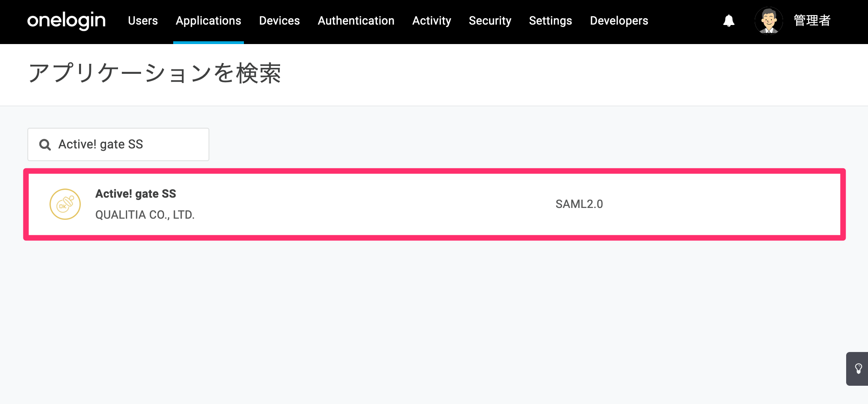Open the Users menu

pyautogui.click(x=143, y=21)
